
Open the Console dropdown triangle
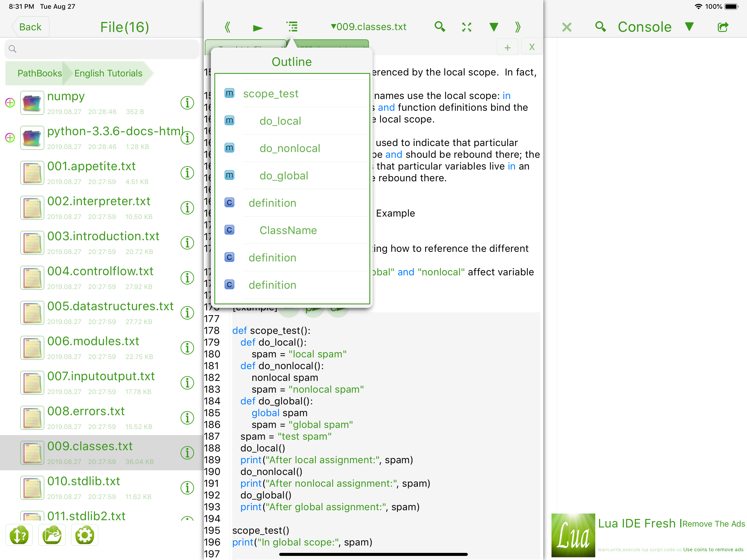[689, 27]
